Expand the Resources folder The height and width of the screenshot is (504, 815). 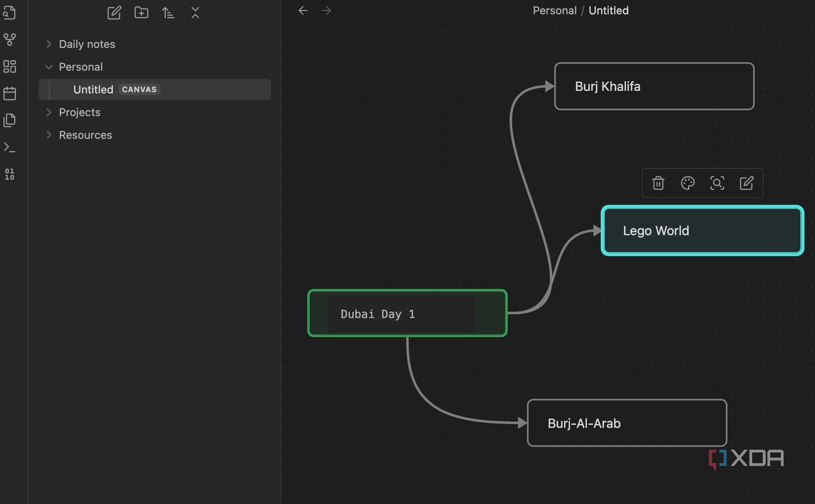point(48,135)
